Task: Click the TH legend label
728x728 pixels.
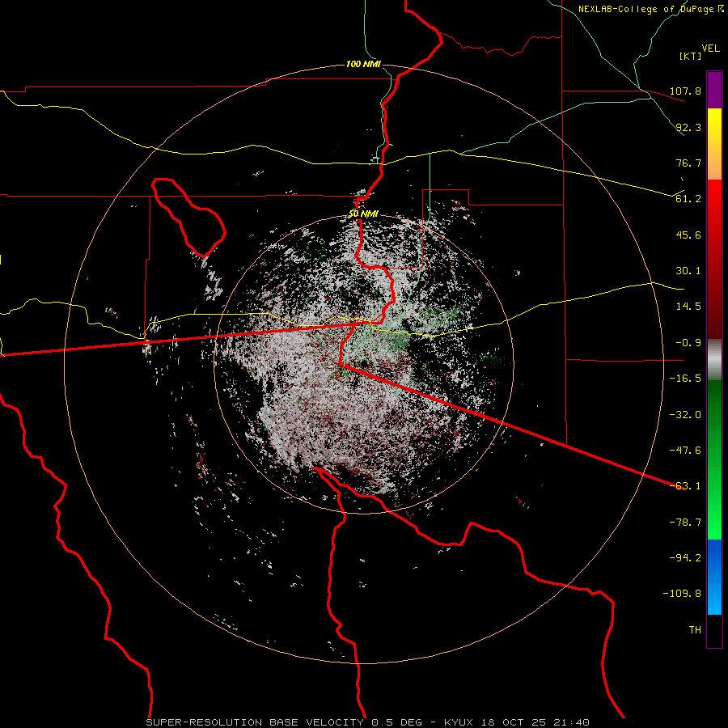Action: coord(695,630)
